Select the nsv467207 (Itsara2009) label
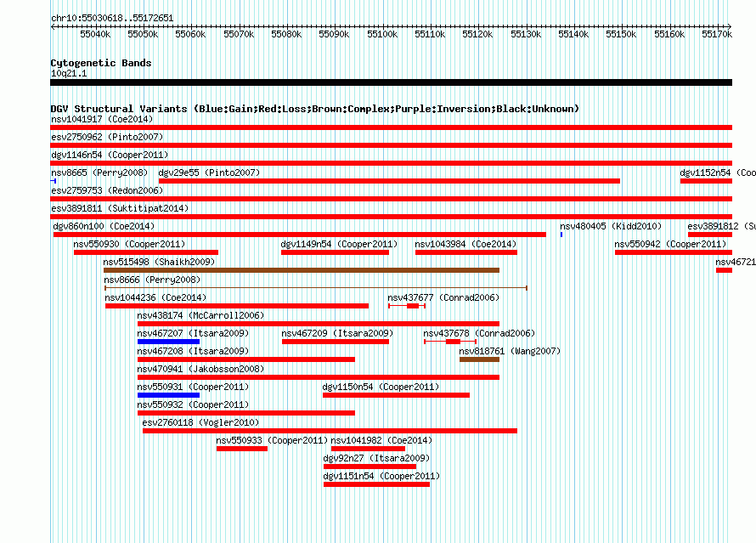The width and height of the screenshot is (756, 543). 193,333
